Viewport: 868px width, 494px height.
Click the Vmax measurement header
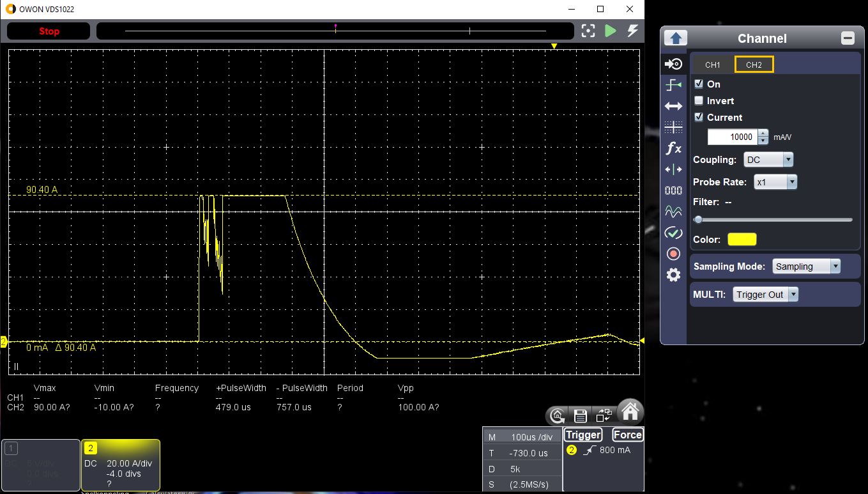click(x=44, y=388)
